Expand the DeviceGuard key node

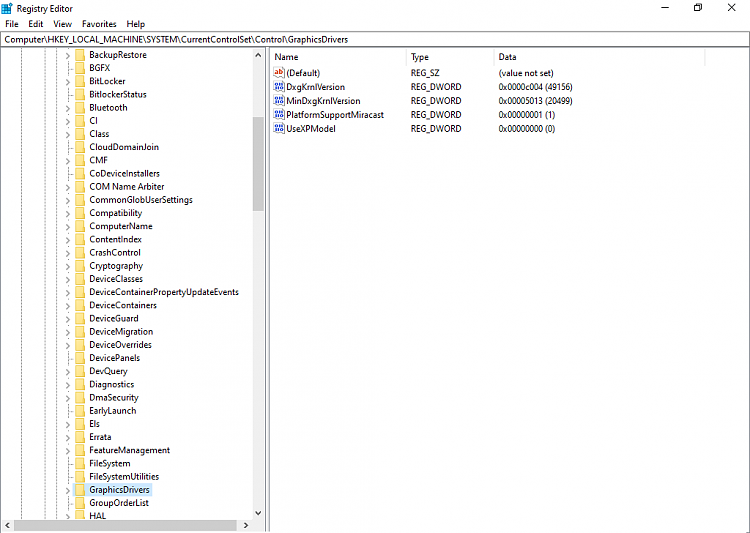pos(68,319)
